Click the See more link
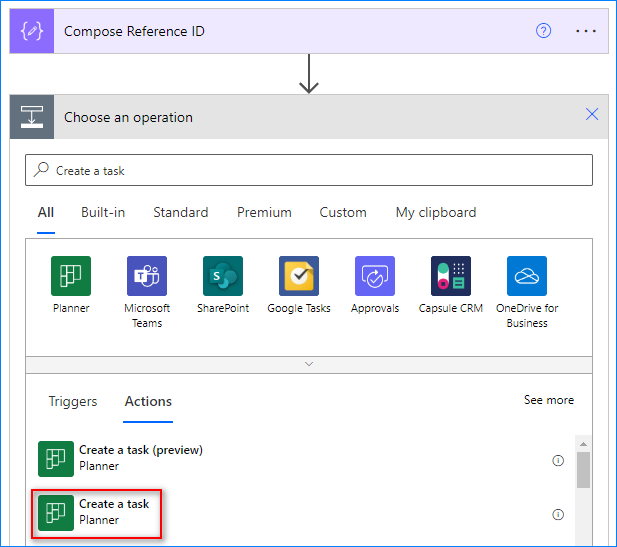The height and width of the screenshot is (547, 617). pos(549,400)
